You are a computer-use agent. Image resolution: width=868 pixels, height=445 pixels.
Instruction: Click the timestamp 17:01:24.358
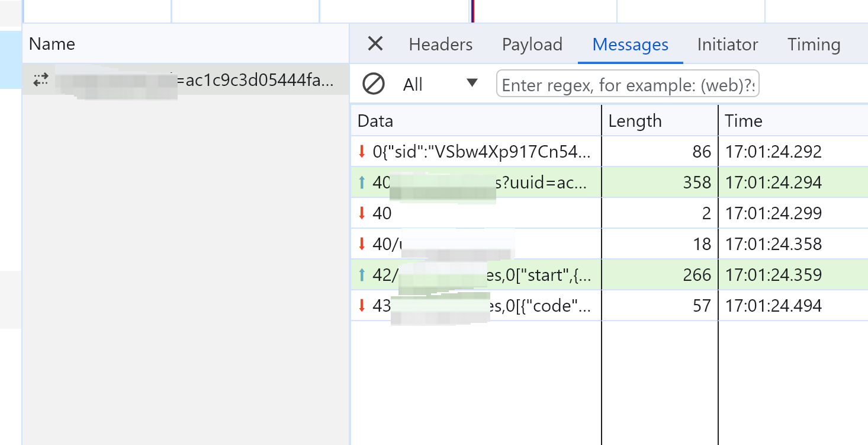pos(773,244)
